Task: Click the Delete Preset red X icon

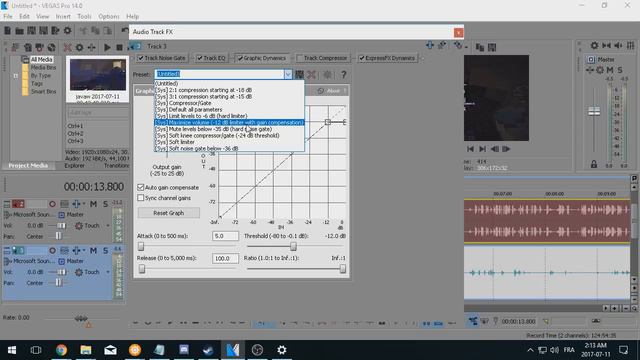Action: [311, 74]
